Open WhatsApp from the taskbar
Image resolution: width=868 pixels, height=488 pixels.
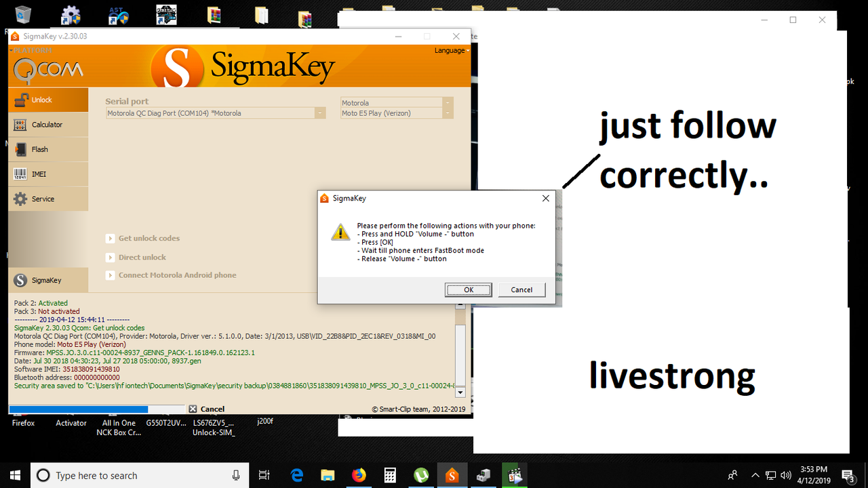[x=421, y=475]
